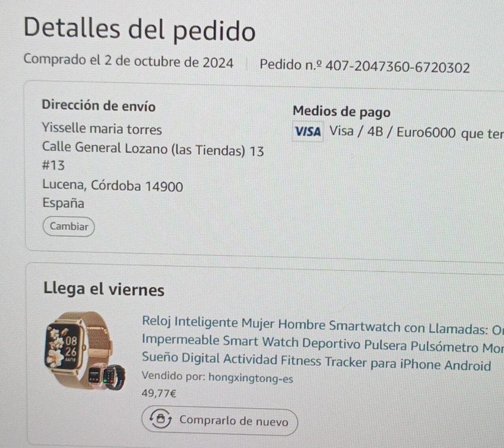Select the 49,77€ price
Viewport: 504px width, 448px height.
159,393
